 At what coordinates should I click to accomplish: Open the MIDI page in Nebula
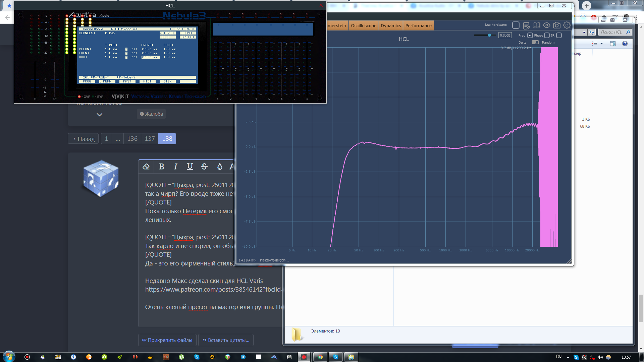point(148,81)
